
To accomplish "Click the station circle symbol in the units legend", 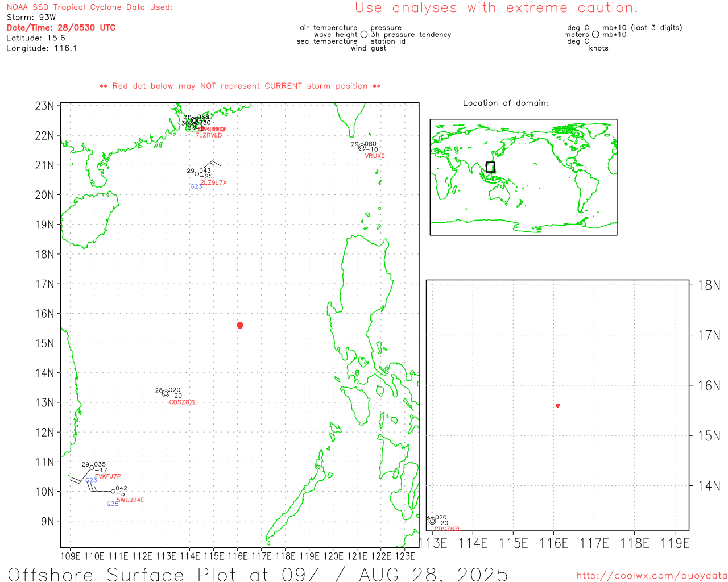I will (595, 35).
